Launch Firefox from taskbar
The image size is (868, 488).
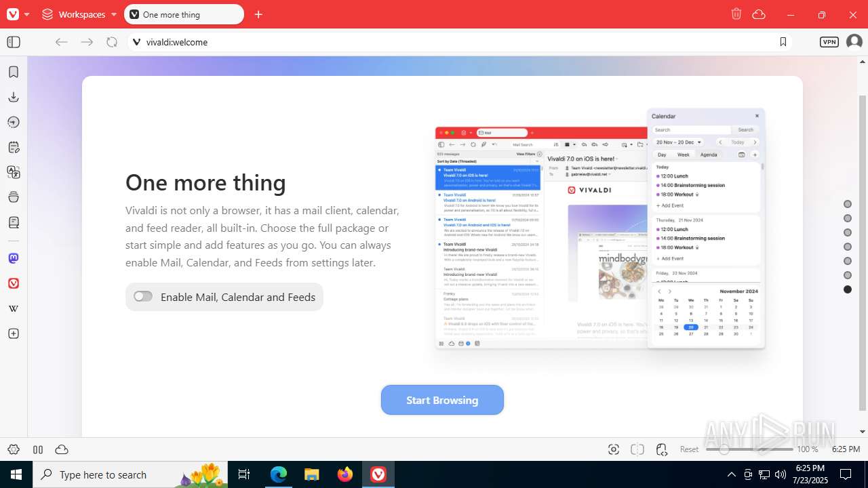(345, 474)
